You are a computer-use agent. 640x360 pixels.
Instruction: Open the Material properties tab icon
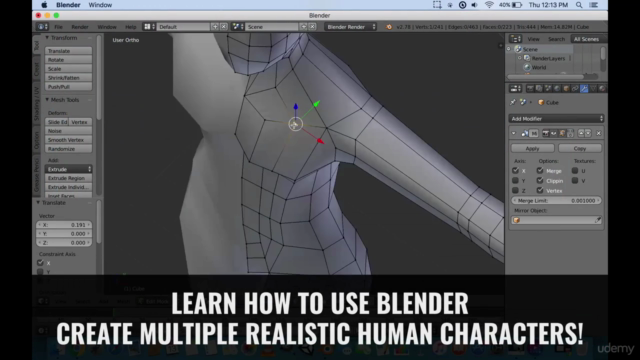pyautogui.click(x=602, y=89)
